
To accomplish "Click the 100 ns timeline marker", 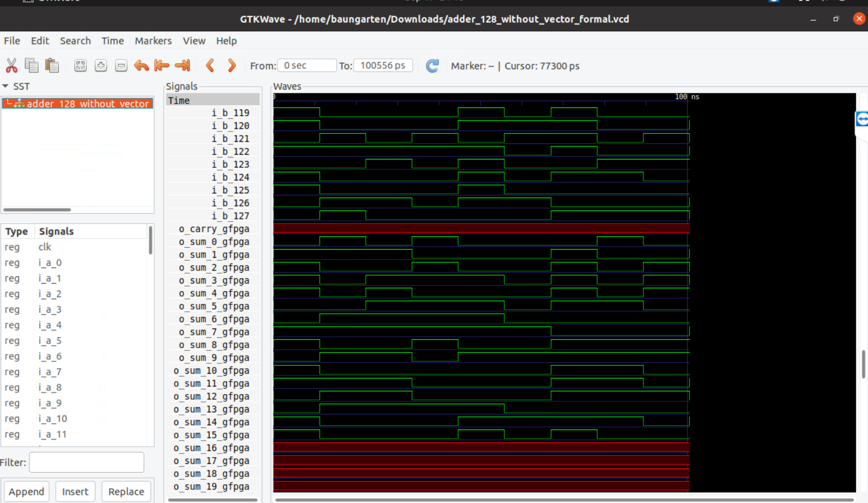I will 687,97.
